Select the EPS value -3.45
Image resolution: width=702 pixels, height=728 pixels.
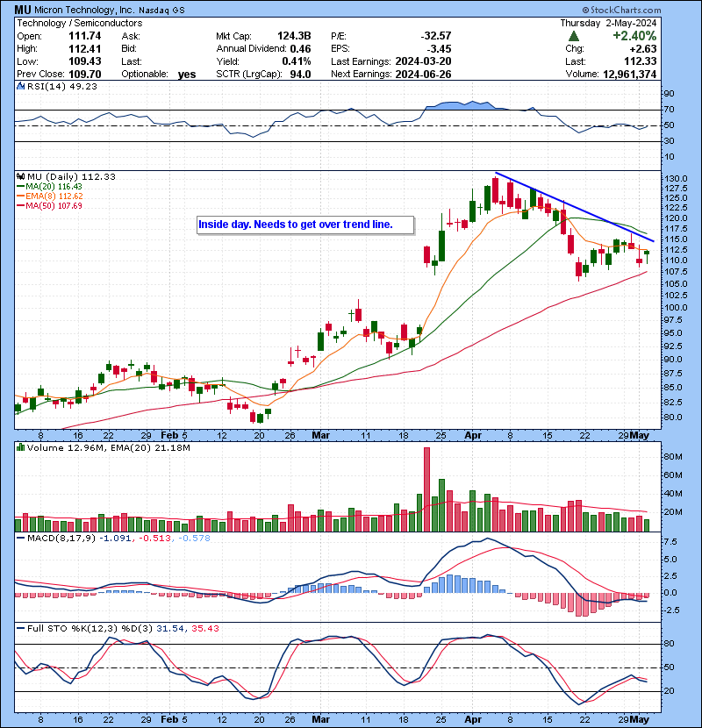click(x=439, y=49)
